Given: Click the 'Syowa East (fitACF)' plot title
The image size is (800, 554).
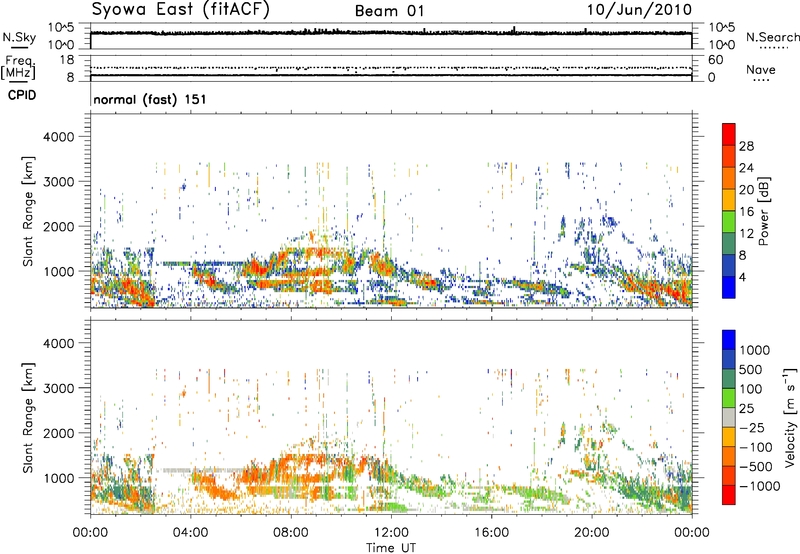Looking at the screenshot, I should point(181,9).
